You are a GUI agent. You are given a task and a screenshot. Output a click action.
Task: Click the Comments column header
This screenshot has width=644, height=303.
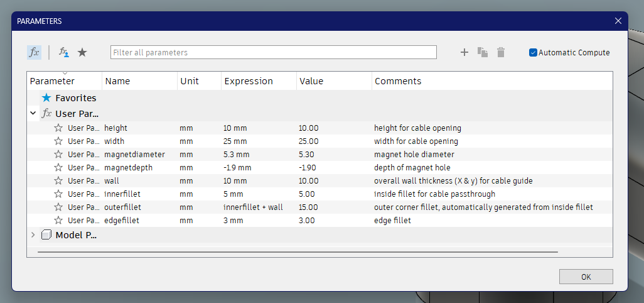(x=492, y=81)
